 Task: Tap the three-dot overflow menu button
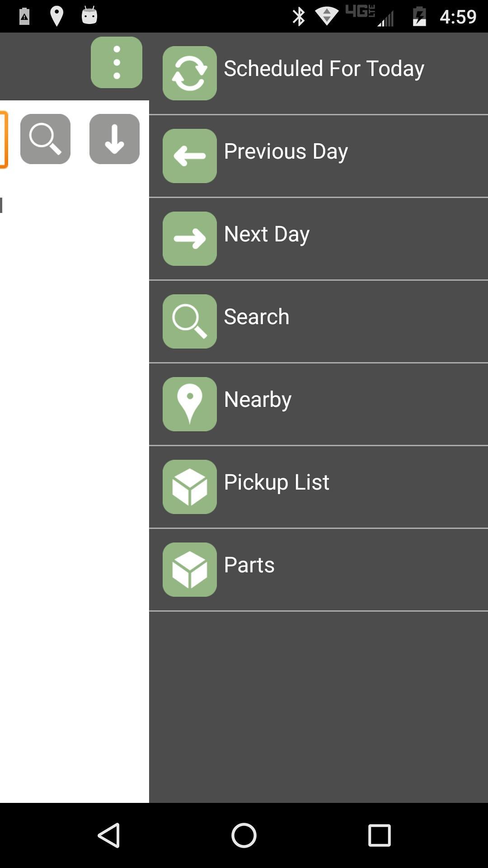click(x=117, y=62)
